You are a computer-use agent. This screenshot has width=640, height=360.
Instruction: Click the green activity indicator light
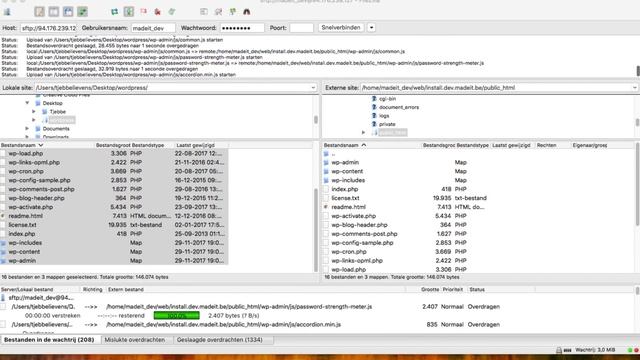pyautogui.click(x=630, y=350)
